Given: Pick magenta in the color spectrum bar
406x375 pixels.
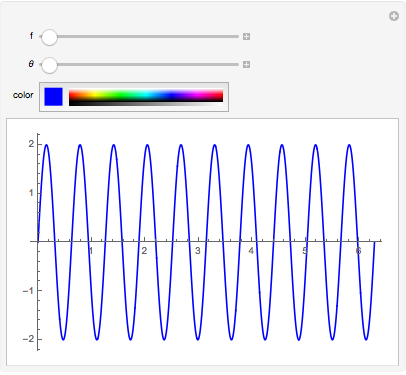Looking at the screenshot, I should tap(197, 95).
